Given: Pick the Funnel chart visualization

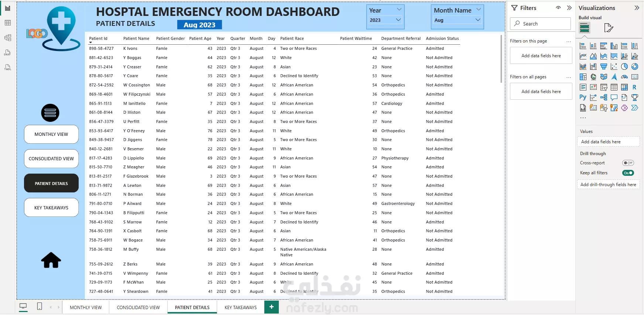Looking at the screenshot, I should pos(604,66).
